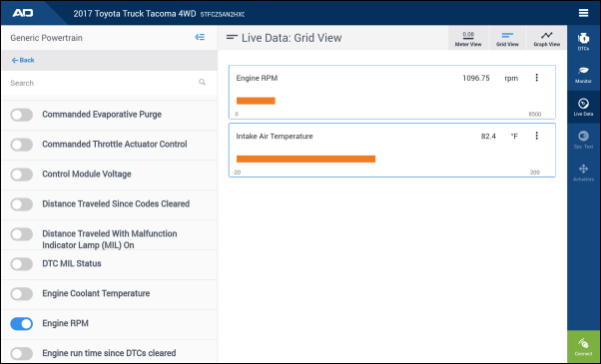Switch to Meter View tab
The height and width of the screenshot is (364, 601).
click(x=468, y=38)
